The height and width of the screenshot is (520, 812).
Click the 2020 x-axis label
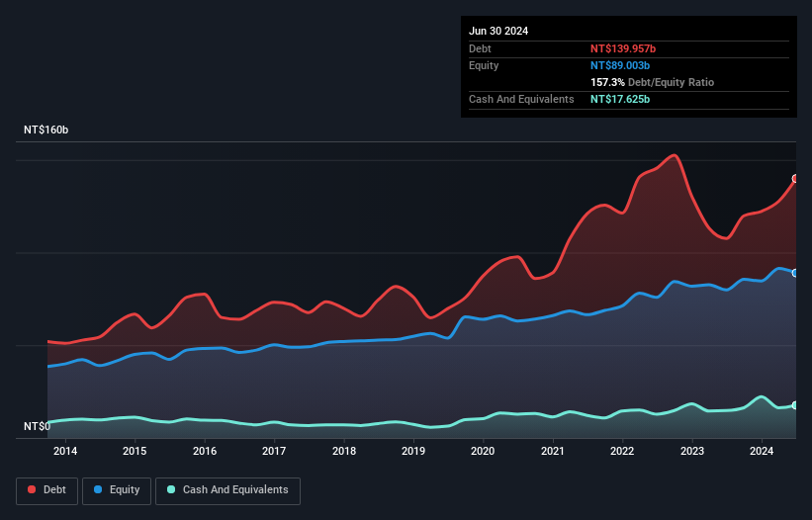483,451
